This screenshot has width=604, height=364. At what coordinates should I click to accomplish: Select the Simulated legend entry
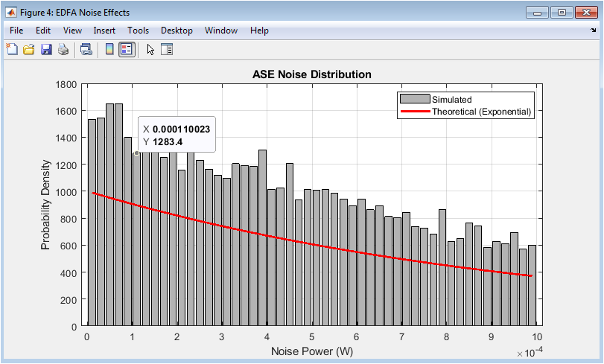(x=451, y=99)
